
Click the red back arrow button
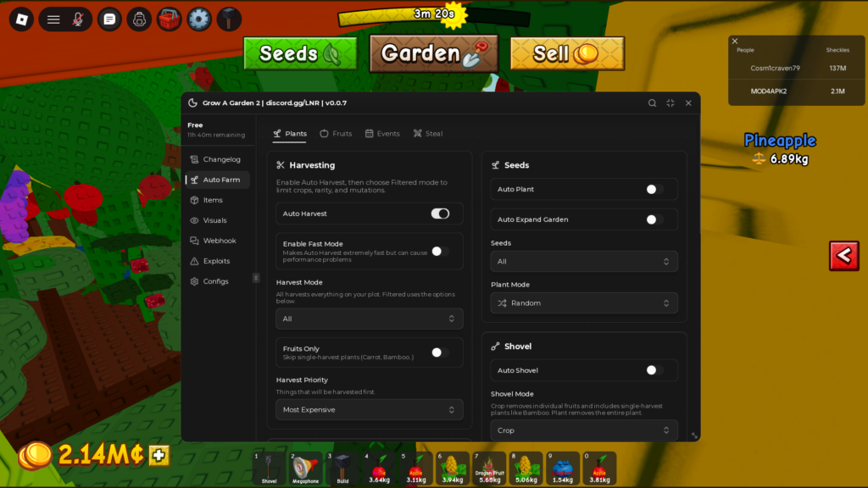point(844,256)
